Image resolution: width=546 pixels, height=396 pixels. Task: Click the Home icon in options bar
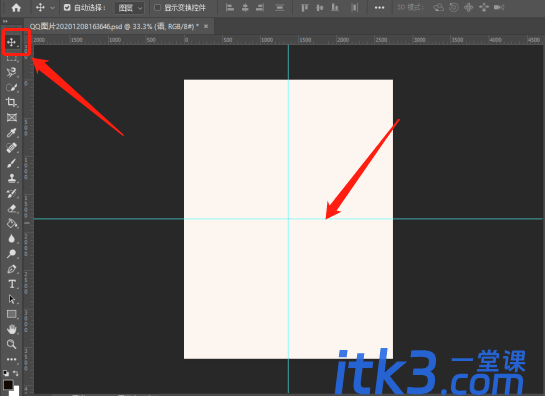point(16,8)
